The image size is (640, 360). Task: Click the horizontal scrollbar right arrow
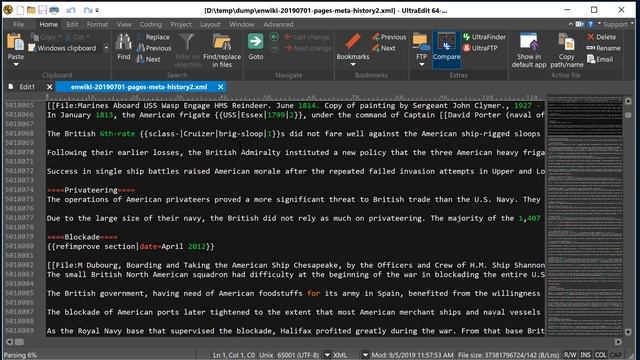tap(618, 342)
